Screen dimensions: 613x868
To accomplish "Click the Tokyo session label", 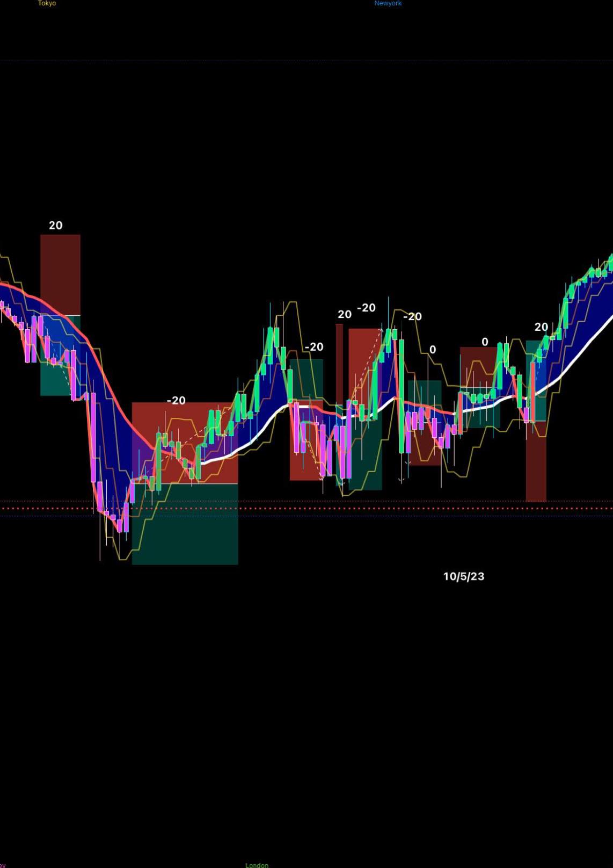I will 47,3.
